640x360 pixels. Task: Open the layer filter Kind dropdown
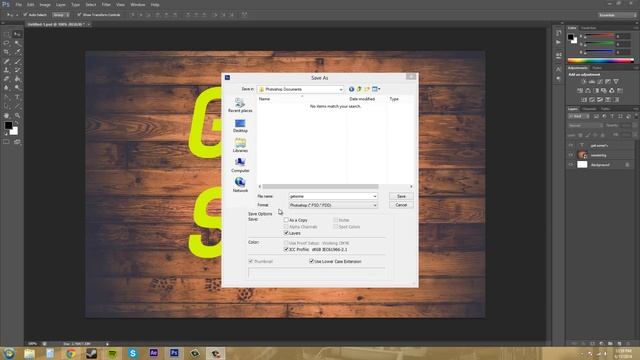coord(579,117)
